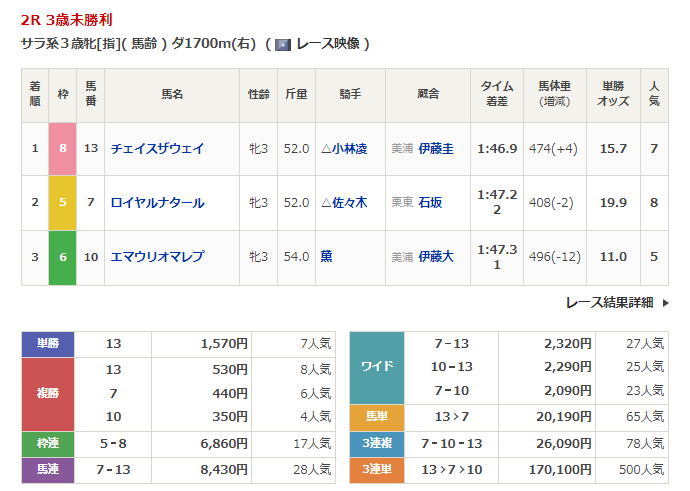The image size is (690, 491).
Task: Open horse page for ロイヤルナタール
Action: coord(158,203)
